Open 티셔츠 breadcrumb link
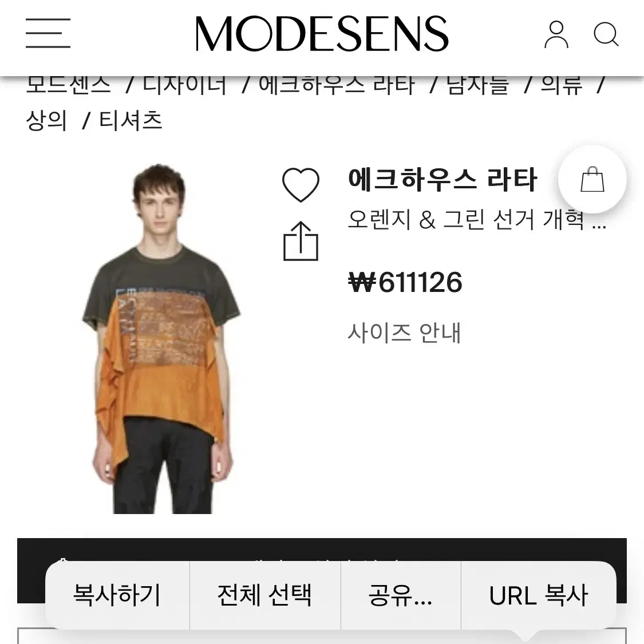 131,121
